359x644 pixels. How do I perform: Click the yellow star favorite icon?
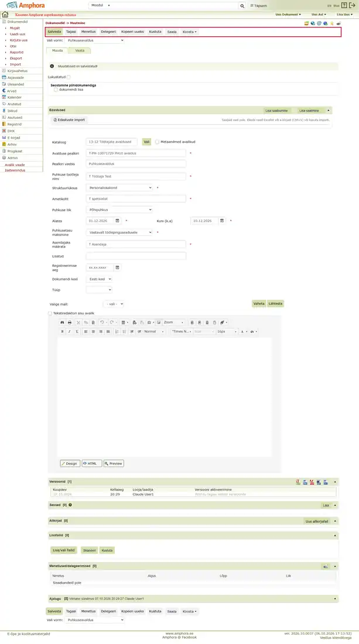pyautogui.click(x=332, y=23)
